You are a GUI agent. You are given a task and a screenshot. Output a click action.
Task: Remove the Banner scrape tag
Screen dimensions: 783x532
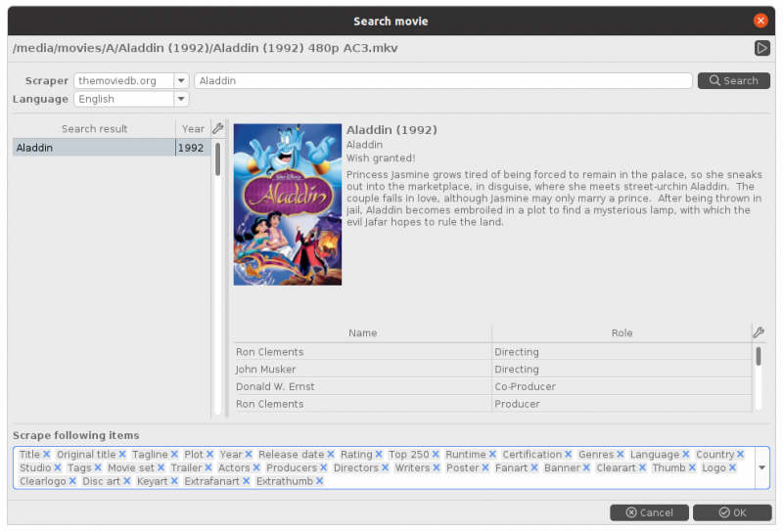pos(585,467)
